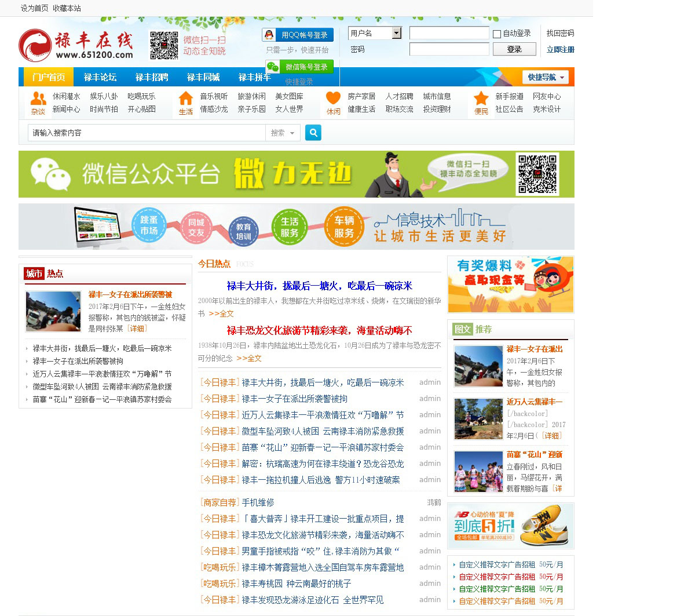The width and height of the screenshot is (695, 616).
Task: Click the 有奖爆料 赢取现金奖 banner
Action: pyautogui.click(x=511, y=285)
